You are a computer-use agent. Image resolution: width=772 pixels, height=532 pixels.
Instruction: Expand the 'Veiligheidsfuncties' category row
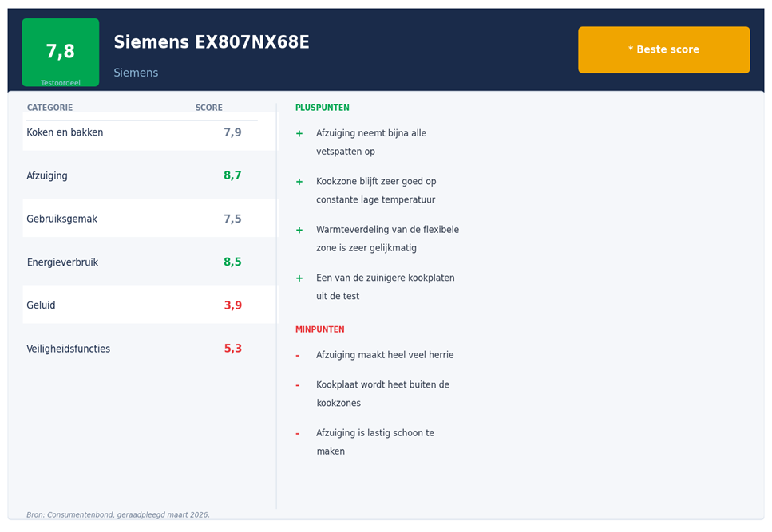click(67, 349)
